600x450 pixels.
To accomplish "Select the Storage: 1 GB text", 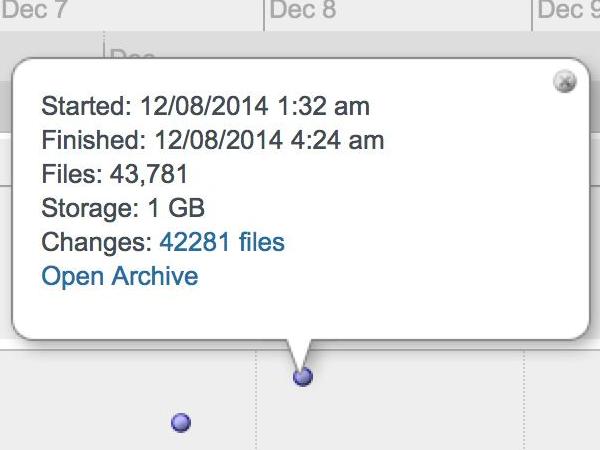I will point(123,208).
